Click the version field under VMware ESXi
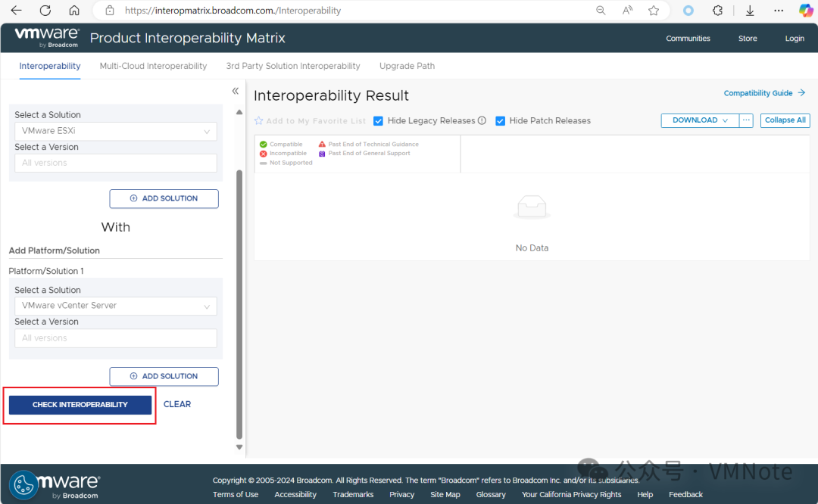Image resolution: width=818 pixels, height=504 pixels. 116,163
